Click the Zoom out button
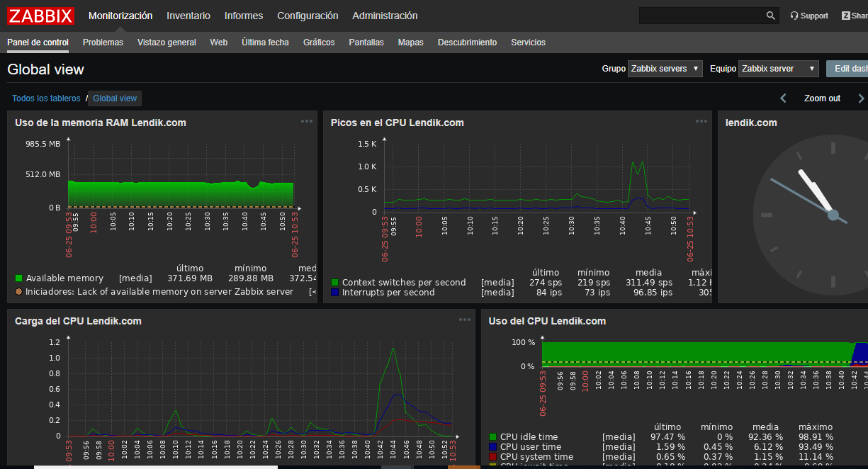The height and width of the screenshot is (469, 868). [822, 98]
